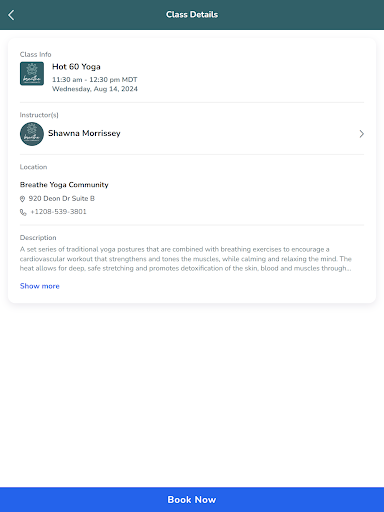The width and height of the screenshot is (384, 512).
Task: Book the Hot 60 Yoga class now
Action: click(192, 499)
